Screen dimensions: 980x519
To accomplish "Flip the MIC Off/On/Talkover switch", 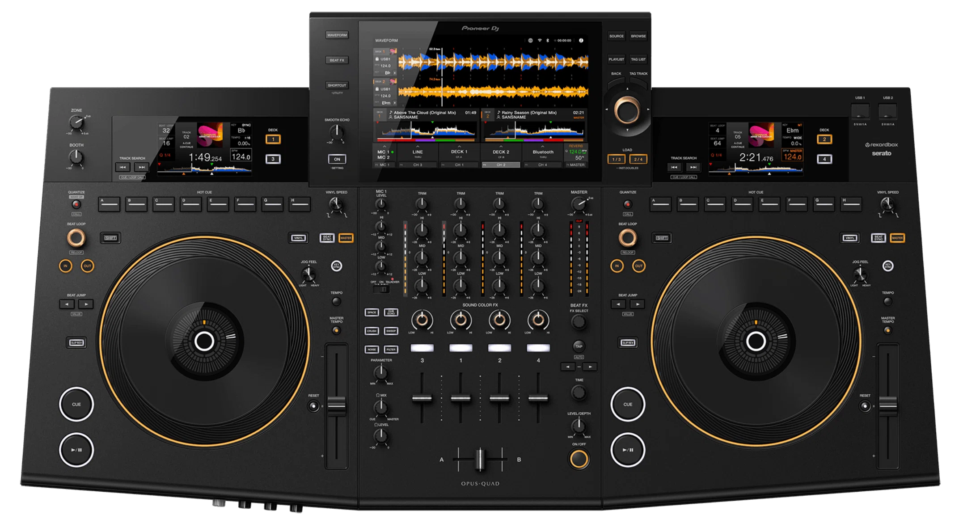I will pyautogui.click(x=381, y=289).
